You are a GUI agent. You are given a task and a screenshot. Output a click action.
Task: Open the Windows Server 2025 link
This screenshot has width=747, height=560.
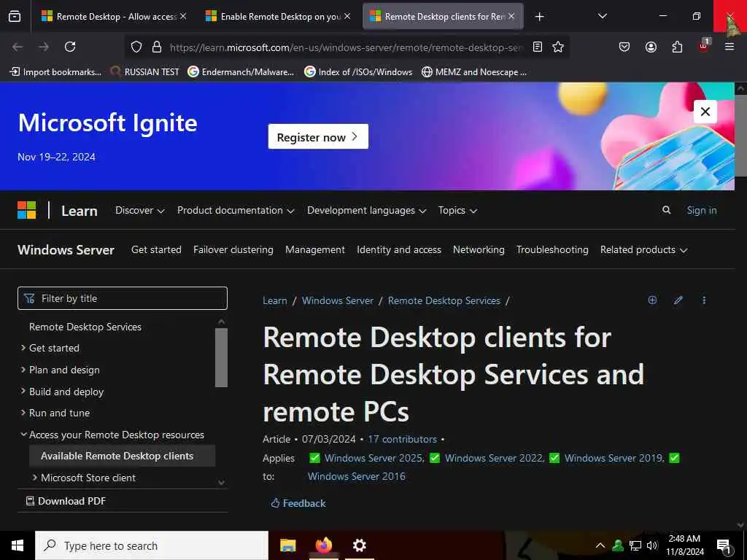373,458
